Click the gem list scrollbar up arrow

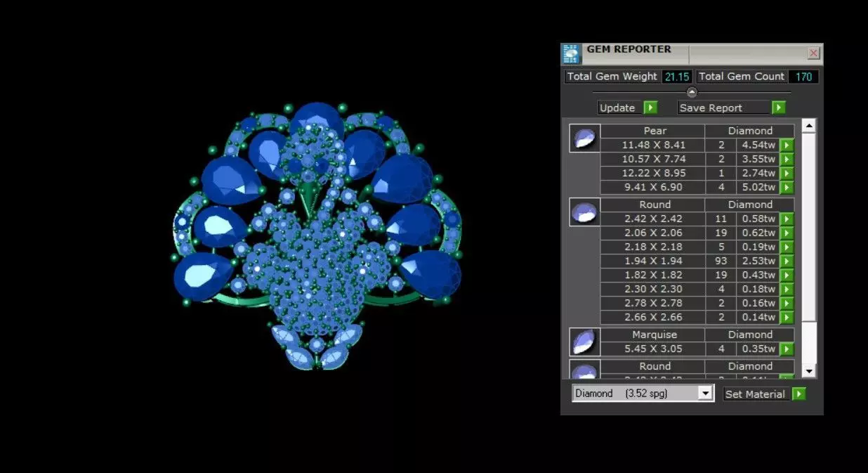tap(809, 126)
